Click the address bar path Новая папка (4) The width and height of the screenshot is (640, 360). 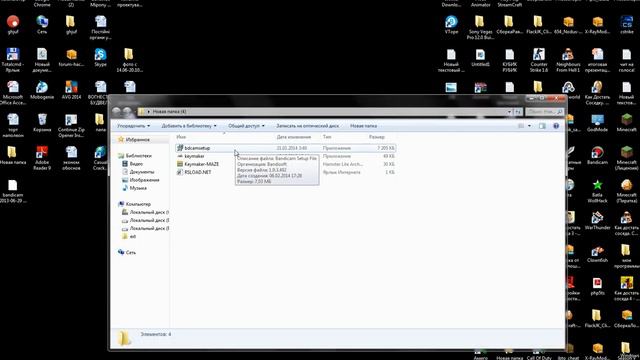point(169,111)
